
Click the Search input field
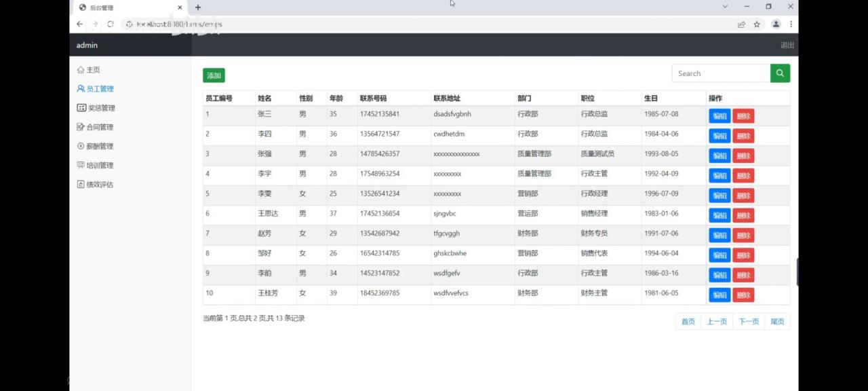721,73
